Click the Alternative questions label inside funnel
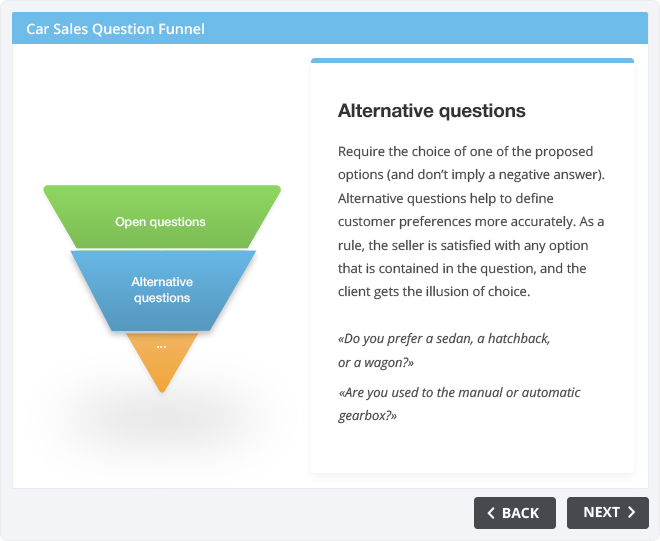The width and height of the screenshot is (660, 541). click(x=162, y=290)
